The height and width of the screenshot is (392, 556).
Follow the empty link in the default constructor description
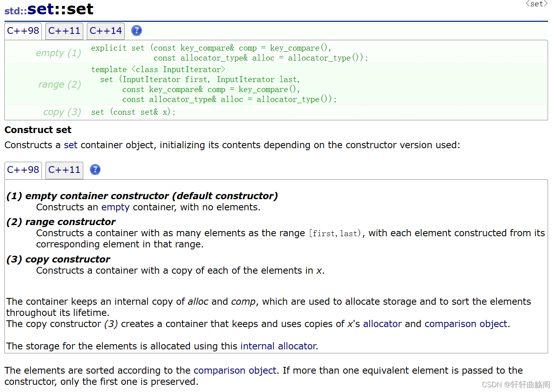click(x=116, y=207)
